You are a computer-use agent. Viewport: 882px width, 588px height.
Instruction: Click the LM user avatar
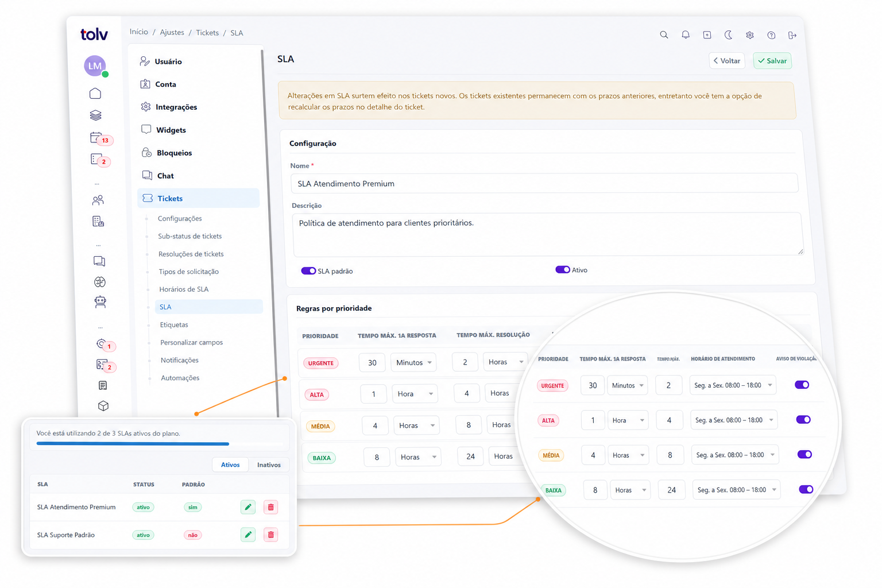(95, 66)
